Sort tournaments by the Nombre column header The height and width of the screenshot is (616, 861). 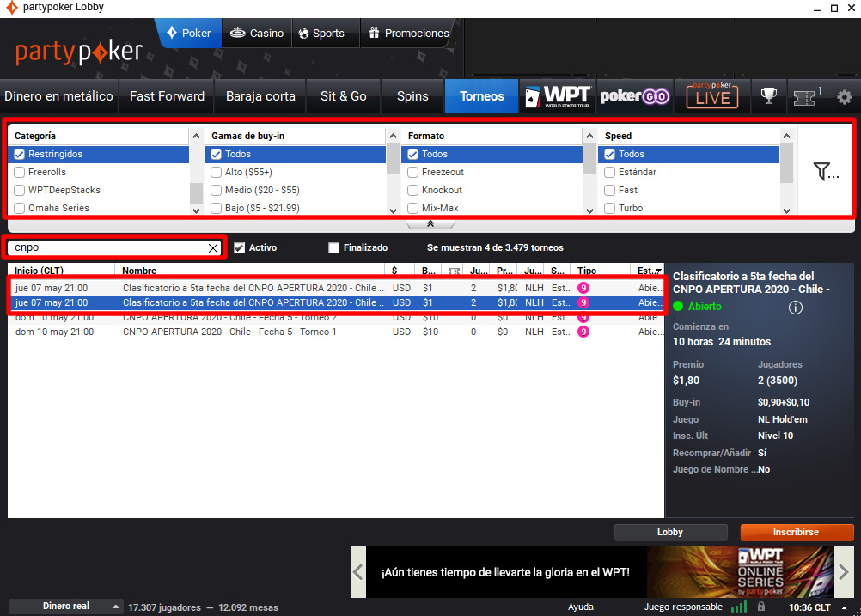[139, 271]
